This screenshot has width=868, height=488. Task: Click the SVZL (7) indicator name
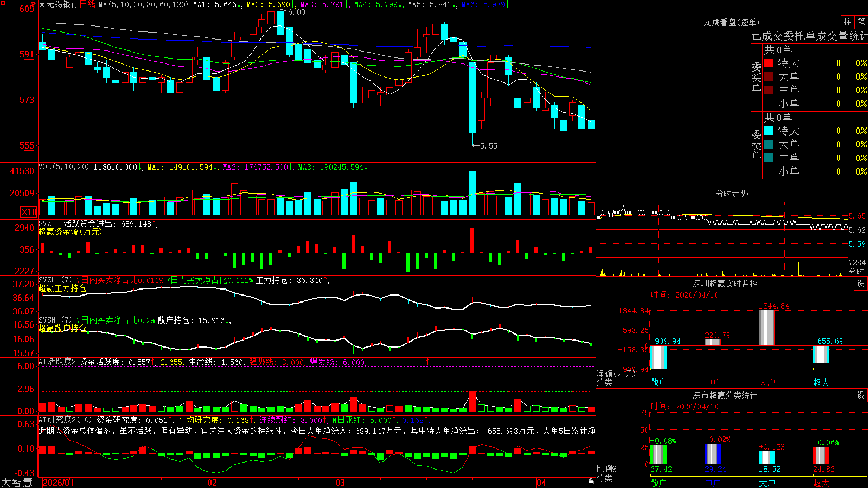coord(55,280)
